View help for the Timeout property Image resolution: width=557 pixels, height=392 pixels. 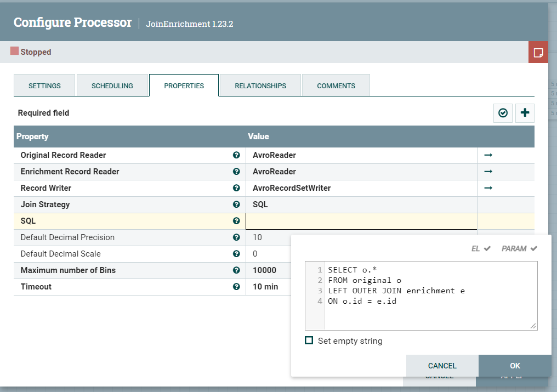(236, 287)
